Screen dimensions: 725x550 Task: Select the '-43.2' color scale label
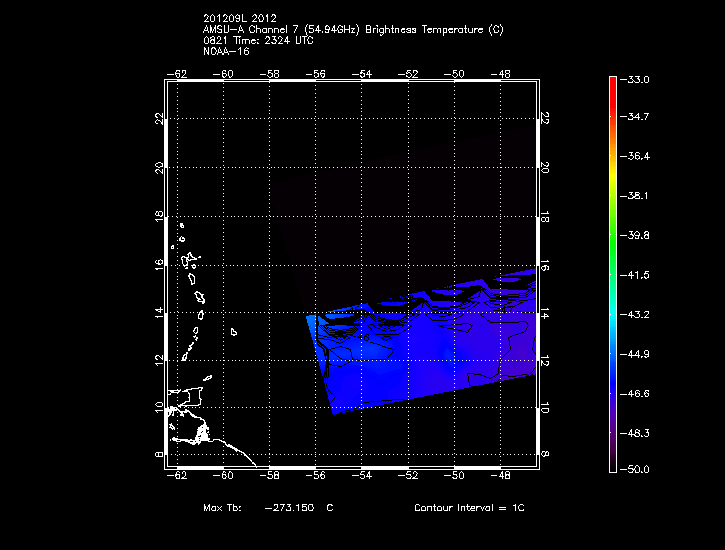pyautogui.click(x=634, y=315)
